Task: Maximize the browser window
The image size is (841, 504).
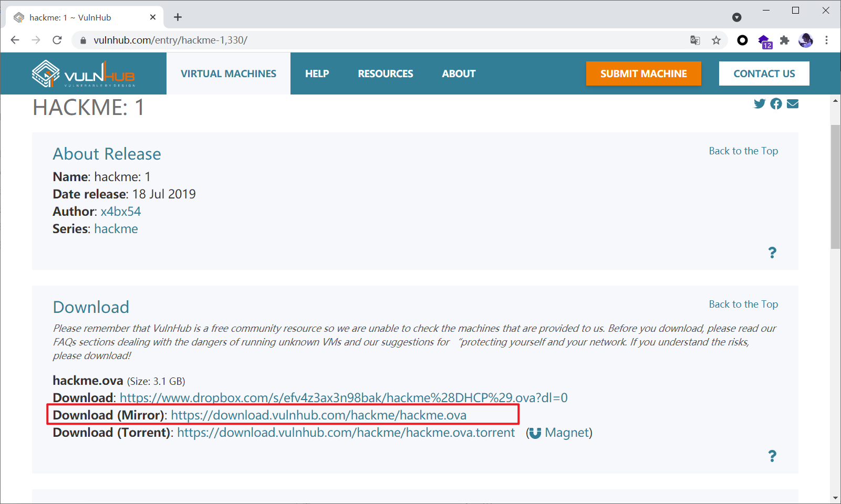Action: click(795, 10)
